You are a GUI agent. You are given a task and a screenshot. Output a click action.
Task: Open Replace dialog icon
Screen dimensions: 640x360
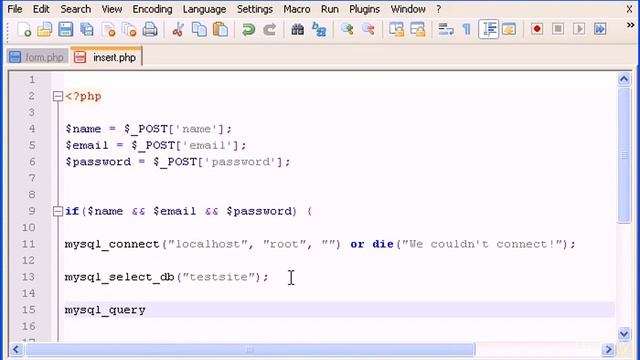point(319,29)
